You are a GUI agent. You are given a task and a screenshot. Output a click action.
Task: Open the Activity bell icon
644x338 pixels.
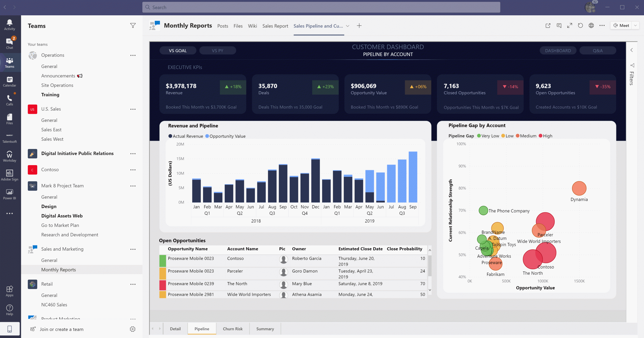click(10, 25)
